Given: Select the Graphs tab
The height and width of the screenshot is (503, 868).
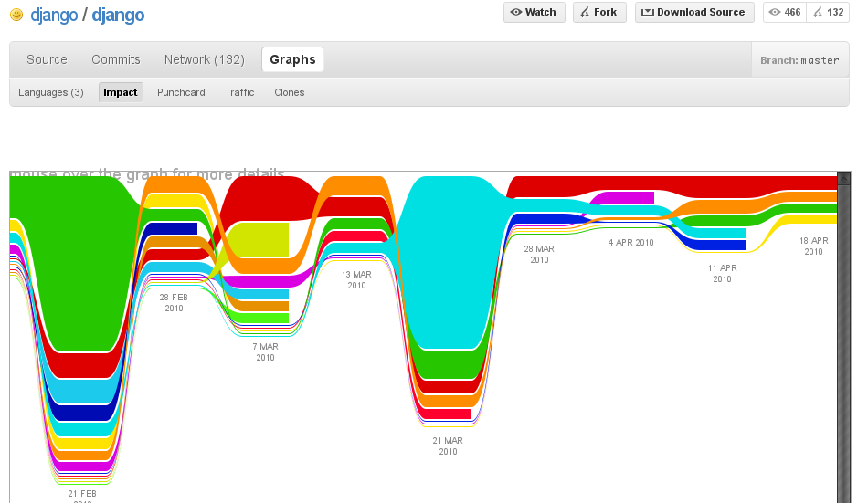Looking at the screenshot, I should pos(293,59).
